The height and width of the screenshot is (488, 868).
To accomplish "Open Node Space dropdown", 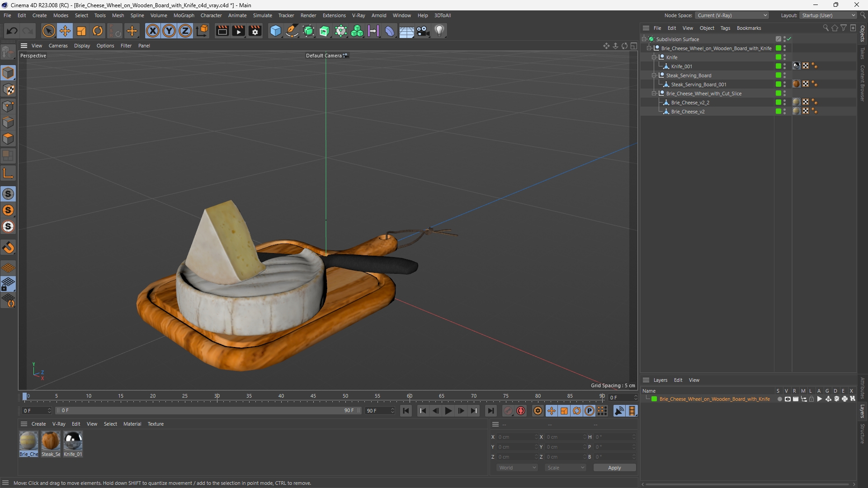I will (732, 15).
